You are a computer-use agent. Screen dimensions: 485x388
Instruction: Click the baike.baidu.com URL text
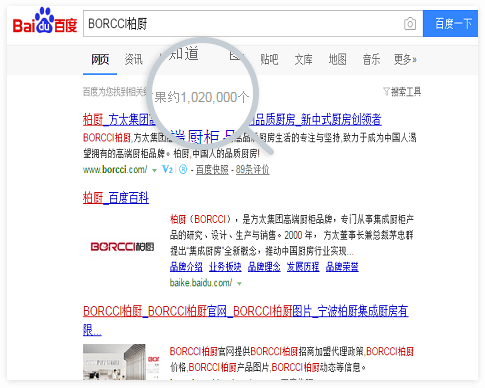point(201,283)
